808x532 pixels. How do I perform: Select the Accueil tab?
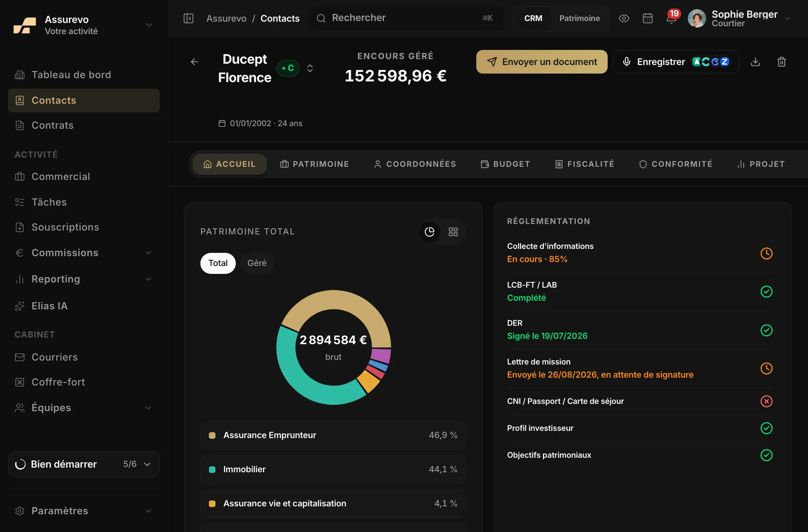(x=230, y=164)
